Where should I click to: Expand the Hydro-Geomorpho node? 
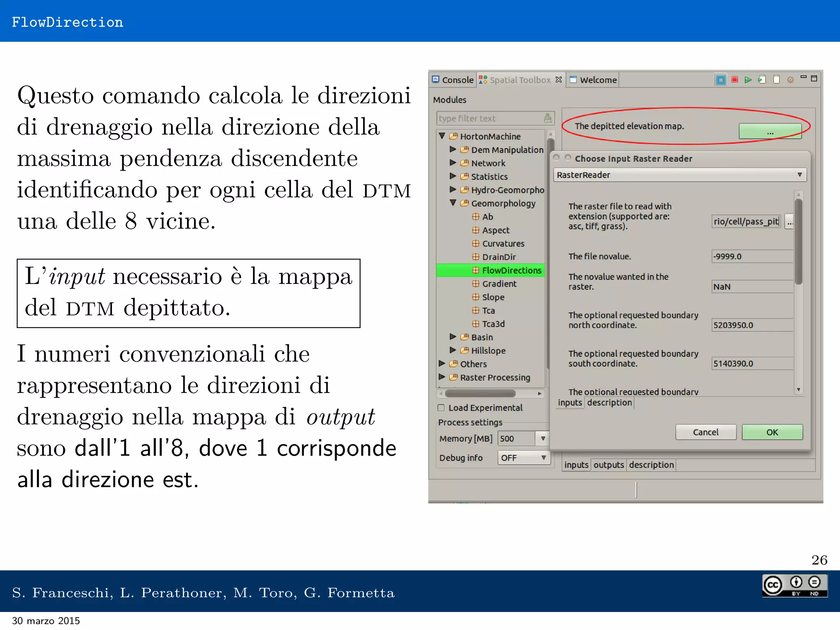pyautogui.click(x=453, y=189)
